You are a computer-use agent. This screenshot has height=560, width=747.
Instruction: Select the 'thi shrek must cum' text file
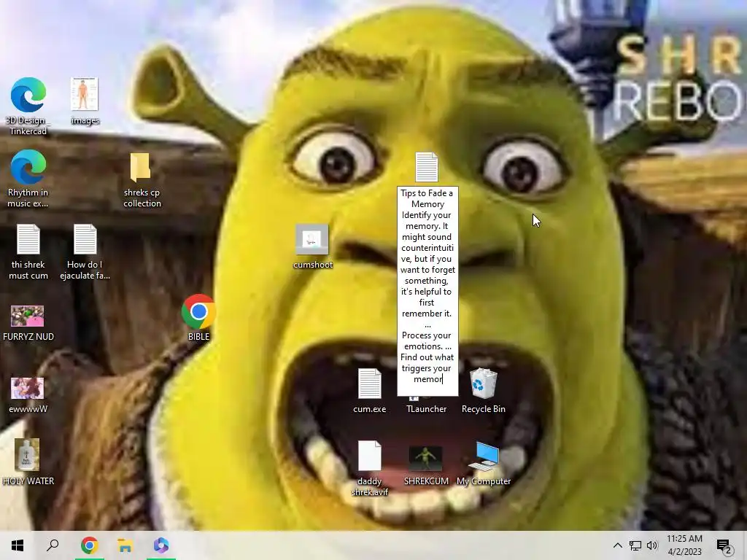pos(28,252)
